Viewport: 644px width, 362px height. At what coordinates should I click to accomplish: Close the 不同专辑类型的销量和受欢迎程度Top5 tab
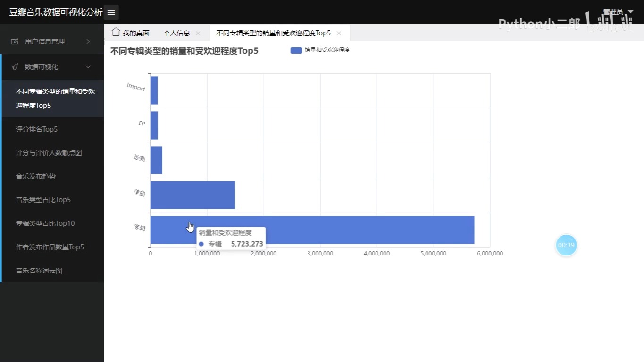(339, 33)
